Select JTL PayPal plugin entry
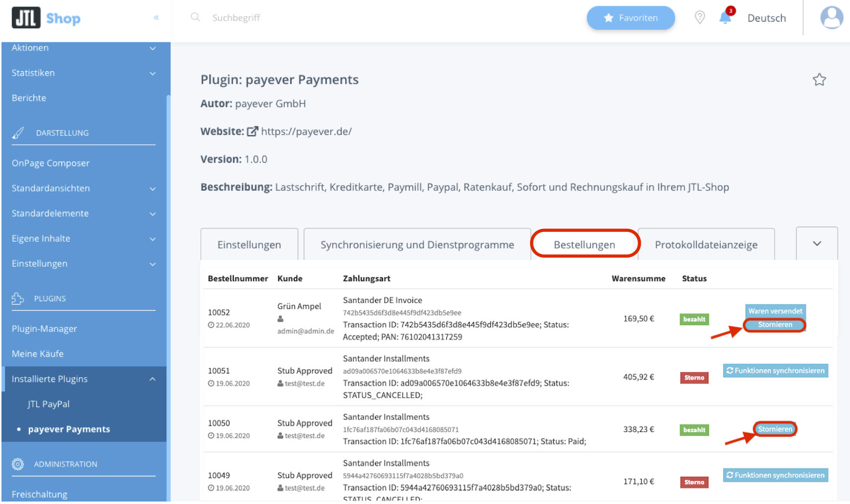The width and height of the screenshot is (850, 504). [x=49, y=404]
